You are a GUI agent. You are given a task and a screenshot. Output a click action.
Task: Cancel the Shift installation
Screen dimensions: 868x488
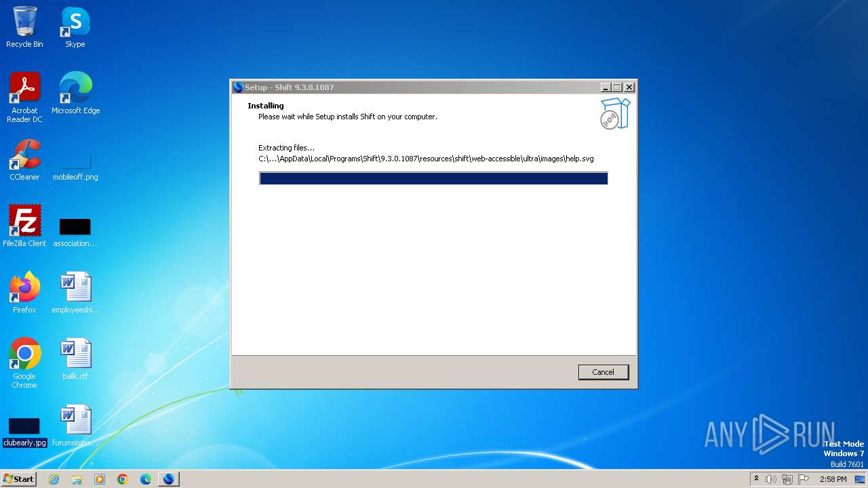point(603,372)
